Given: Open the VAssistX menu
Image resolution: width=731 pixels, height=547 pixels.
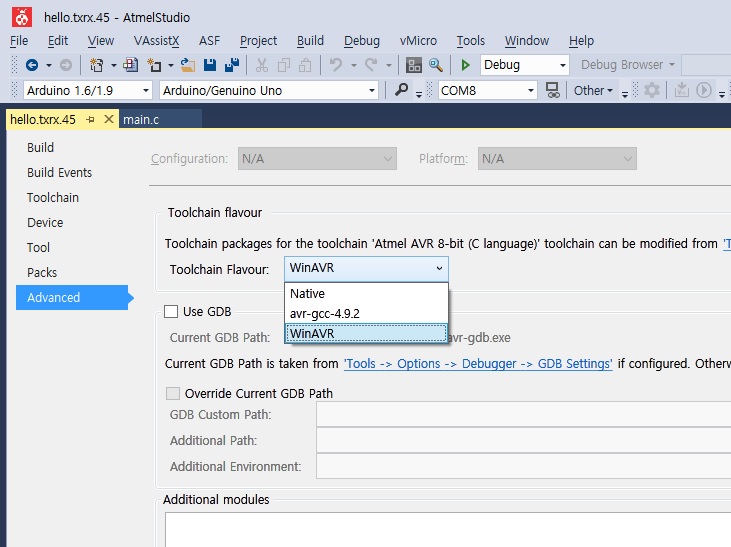Looking at the screenshot, I should [157, 41].
